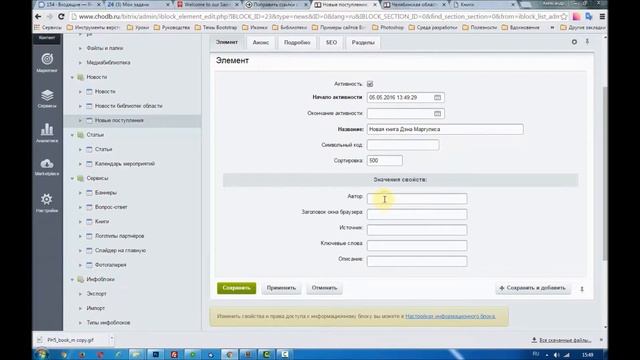640x360 pixels.
Task: Switch to the Анонс tab
Action: (x=261, y=42)
